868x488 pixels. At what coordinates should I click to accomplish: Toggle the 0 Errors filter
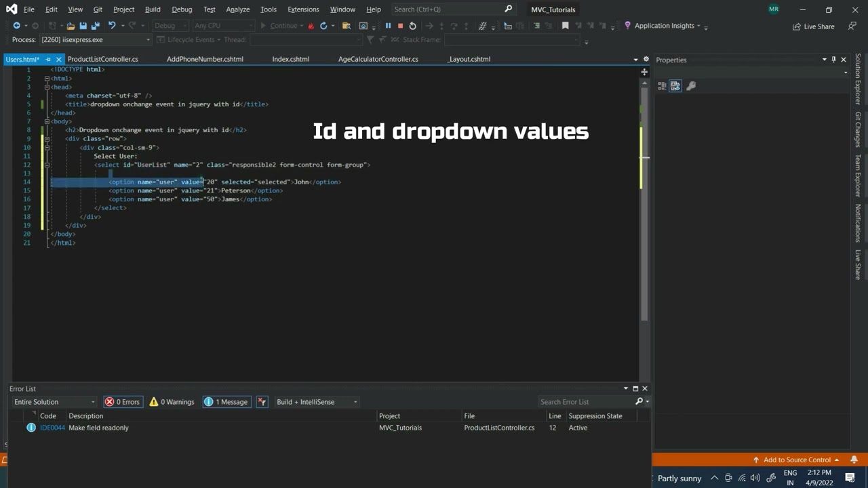122,402
